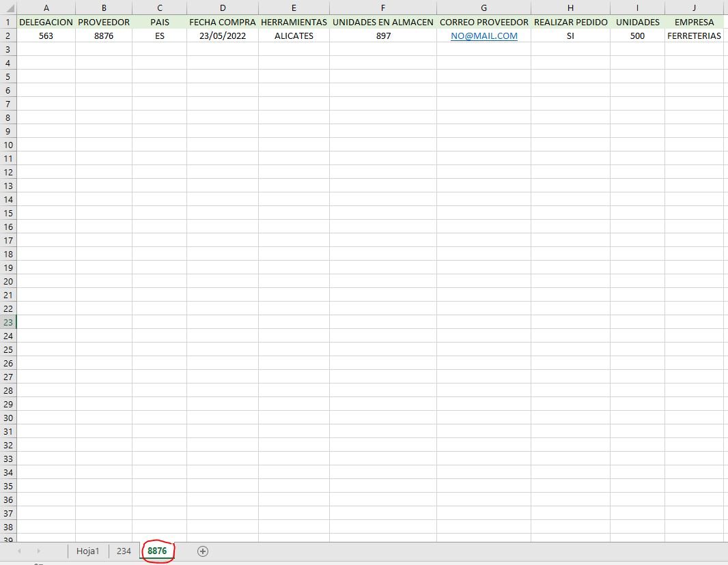Click the PROVEEDOR header cell

click(x=104, y=22)
